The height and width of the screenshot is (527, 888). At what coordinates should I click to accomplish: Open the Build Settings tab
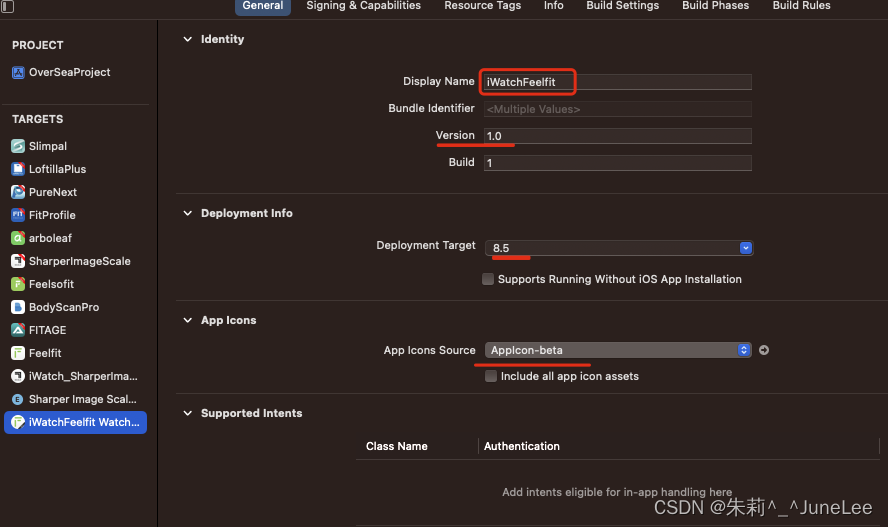622,6
